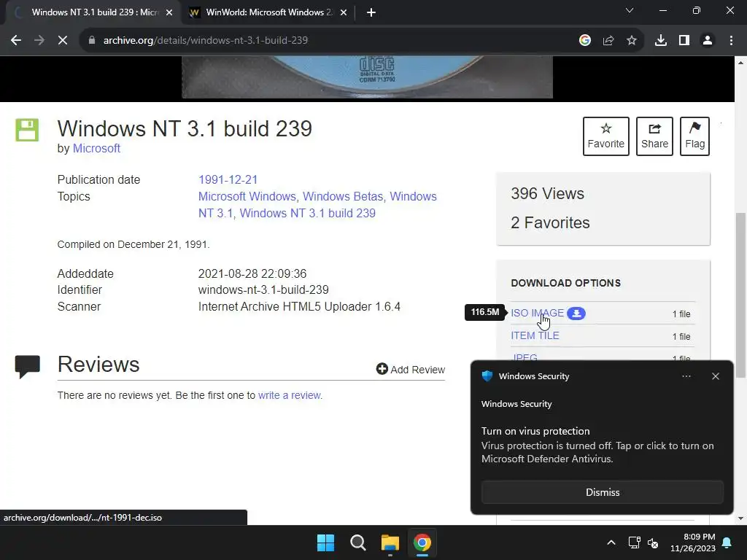Open the Windows Betas topic link

(343, 196)
